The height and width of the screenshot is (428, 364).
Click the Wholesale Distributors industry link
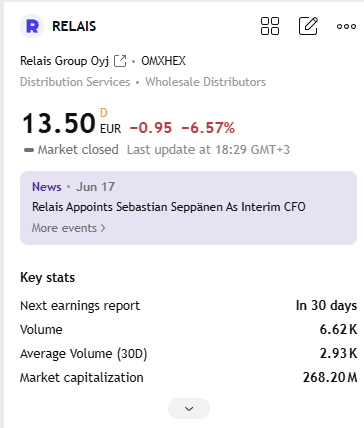[205, 82]
